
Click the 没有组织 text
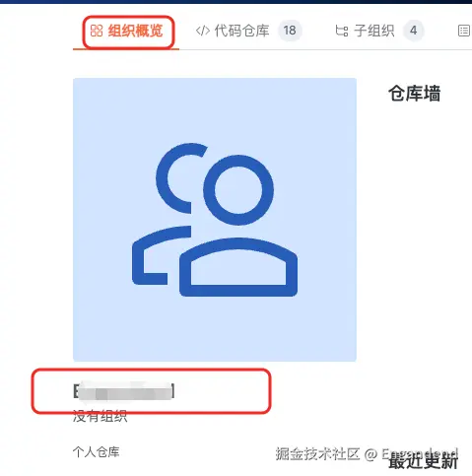pos(100,416)
